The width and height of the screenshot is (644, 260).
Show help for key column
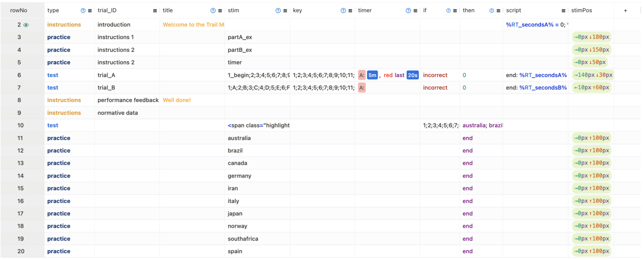tap(343, 10)
